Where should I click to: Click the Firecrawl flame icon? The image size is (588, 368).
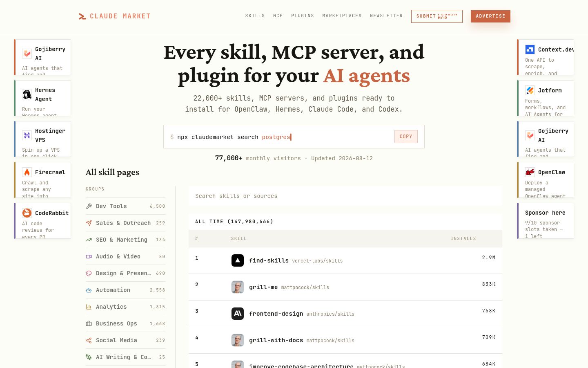27,172
